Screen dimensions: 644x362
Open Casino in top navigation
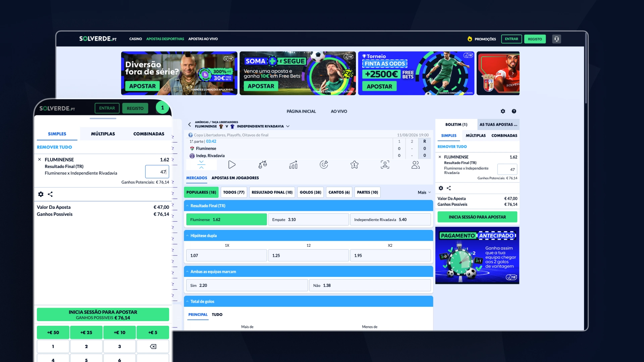point(136,39)
